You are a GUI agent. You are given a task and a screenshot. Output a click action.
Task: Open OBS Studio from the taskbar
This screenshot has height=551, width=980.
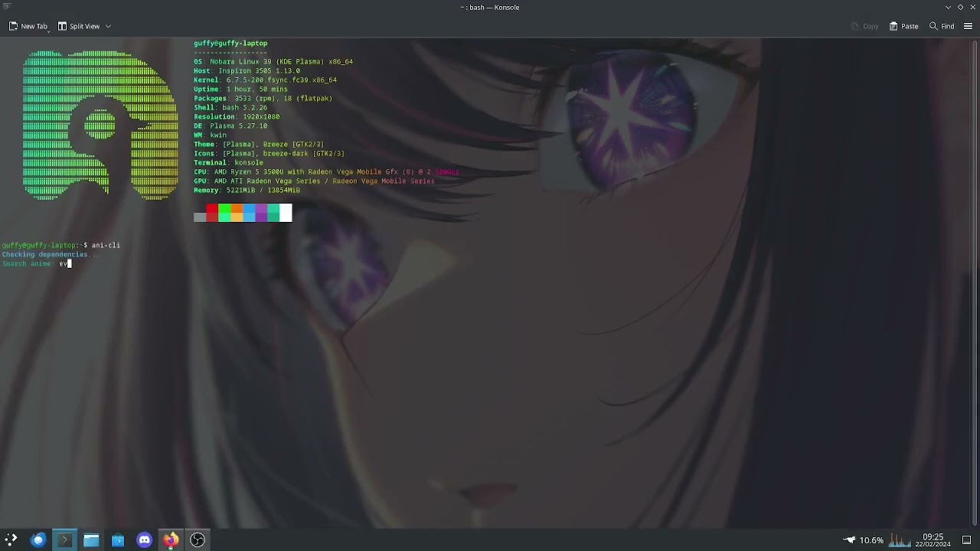click(198, 540)
